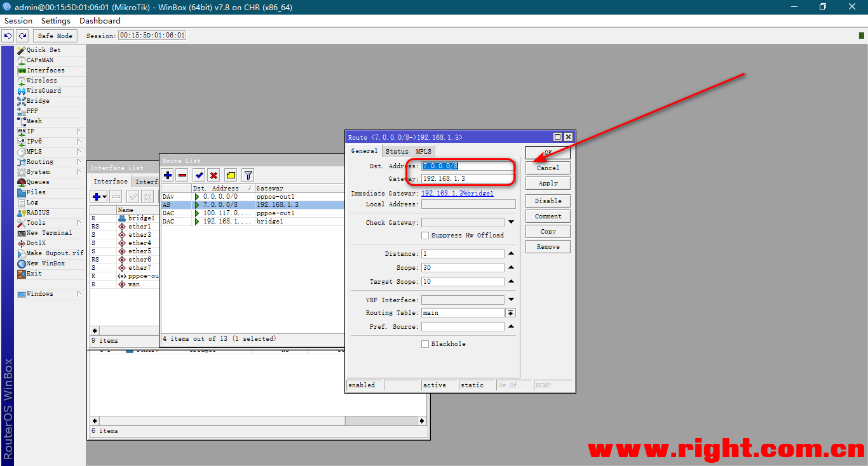The width and height of the screenshot is (868, 466).
Task: Click the Undo arrow icon in the toolbar
Action: tap(8, 36)
